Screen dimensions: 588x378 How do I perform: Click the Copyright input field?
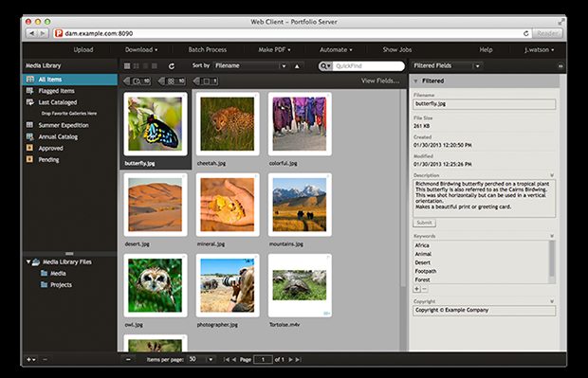484,311
